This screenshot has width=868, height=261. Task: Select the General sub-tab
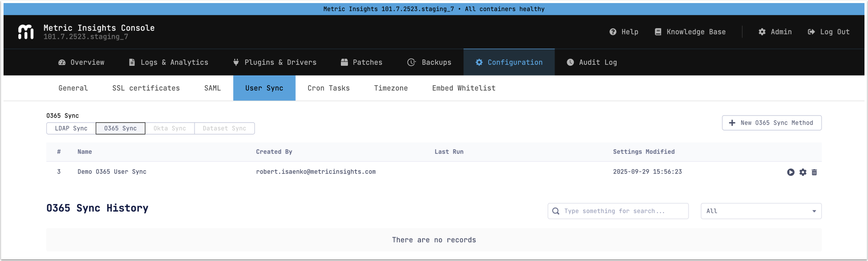tap(73, 88)
